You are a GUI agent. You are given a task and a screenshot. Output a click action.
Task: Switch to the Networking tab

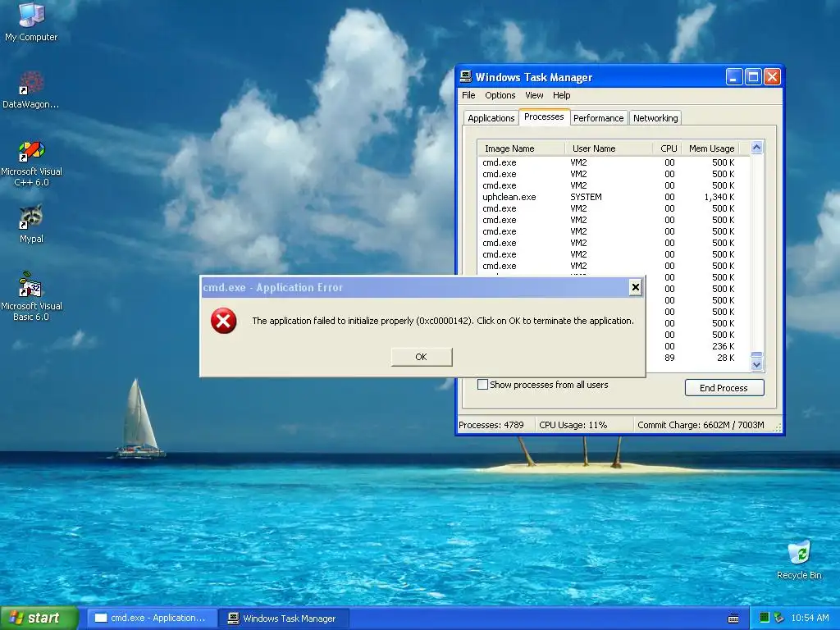coord(655,118)
